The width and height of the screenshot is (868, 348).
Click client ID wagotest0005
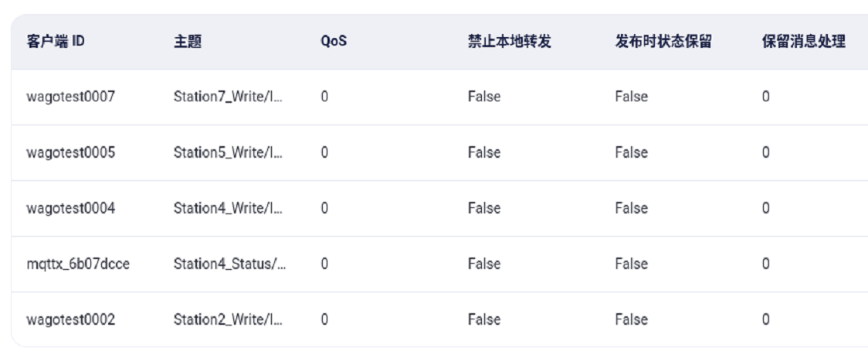(71, 153)
